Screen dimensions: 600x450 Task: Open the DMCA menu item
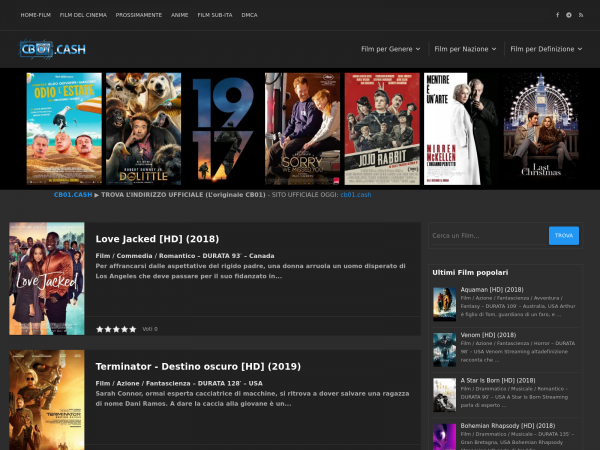tap(249, 15)
